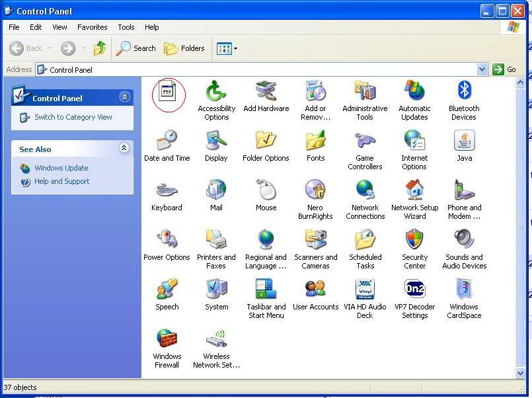The image size is (532, 398).
Task: Expand the Address bar dropdown
Action: tap(482, 69)
